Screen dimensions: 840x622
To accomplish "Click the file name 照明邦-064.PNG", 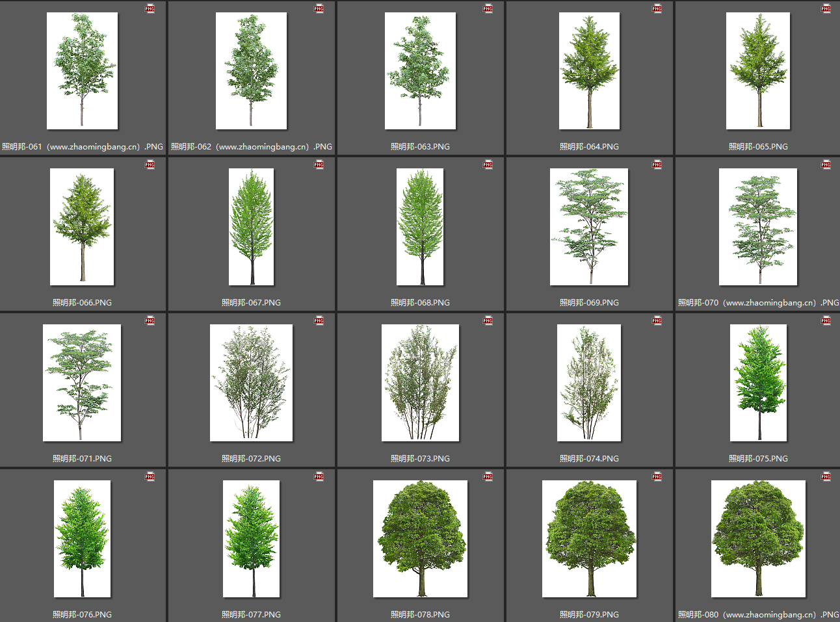I will (x=589, y=147).
